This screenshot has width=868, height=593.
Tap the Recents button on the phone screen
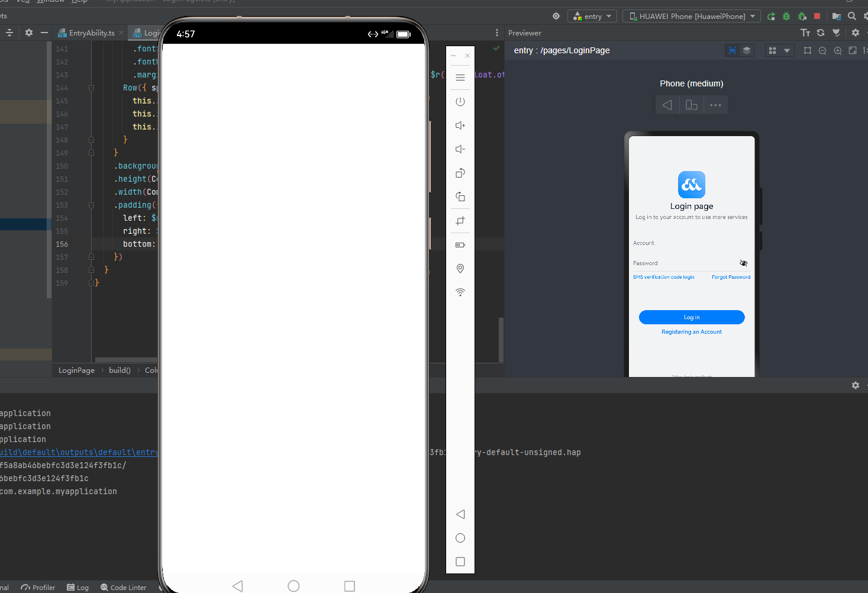coord(350,586)
